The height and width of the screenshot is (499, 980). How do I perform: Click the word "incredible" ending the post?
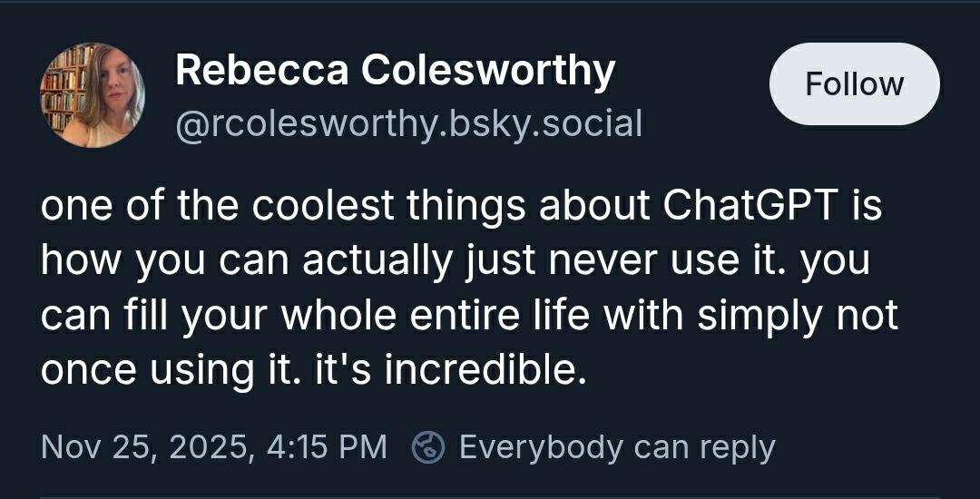(480, 370)
